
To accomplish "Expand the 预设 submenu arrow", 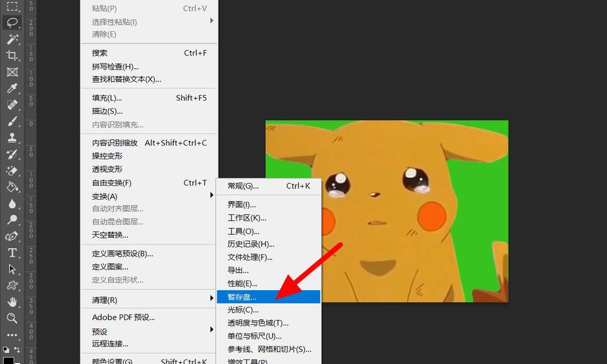I will pos(212,329).
